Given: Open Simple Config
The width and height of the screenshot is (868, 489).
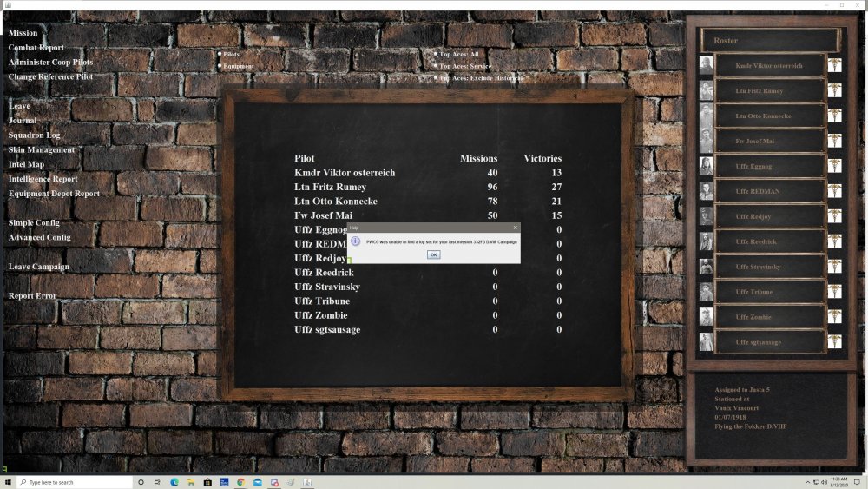Looking at the screenshot, I should tap(34, 222).
